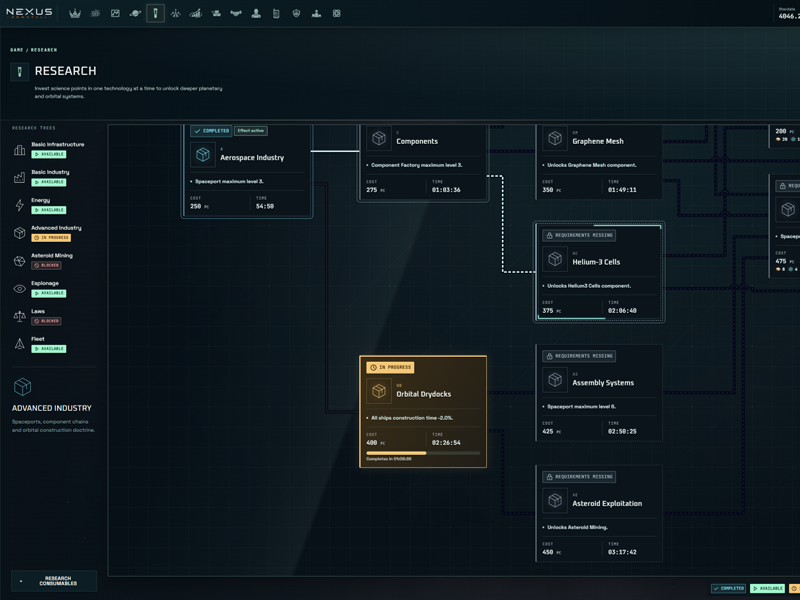Open the handshake icon in top navigation
Viewport: 800px width, 600px height.
(236, 14)
